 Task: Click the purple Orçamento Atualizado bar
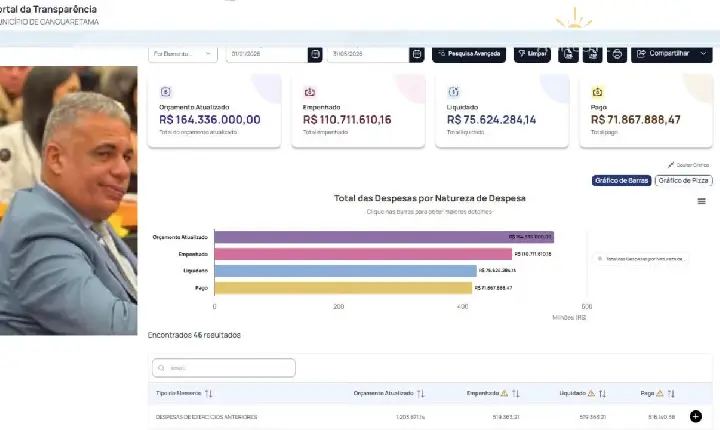click(384, 237)
